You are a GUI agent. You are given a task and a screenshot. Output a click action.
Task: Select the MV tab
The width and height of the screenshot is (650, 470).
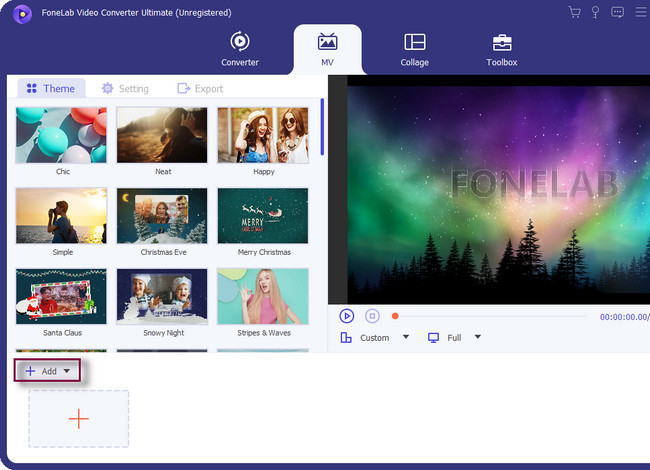[327, 49]
